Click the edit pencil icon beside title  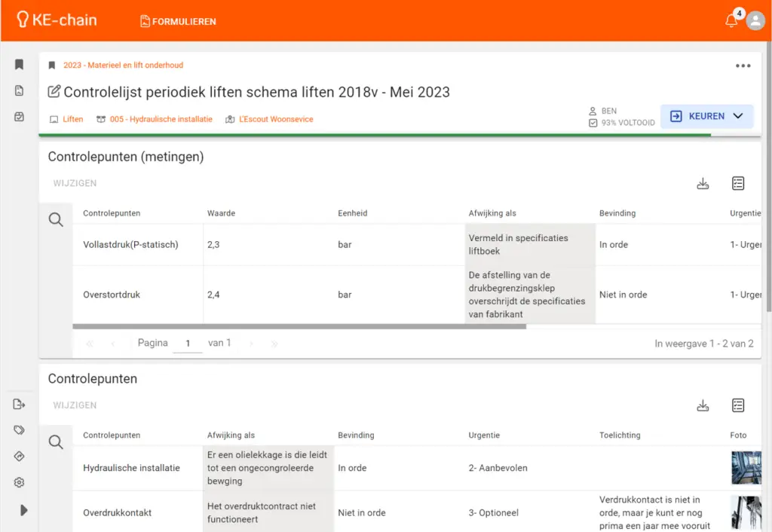54,92
